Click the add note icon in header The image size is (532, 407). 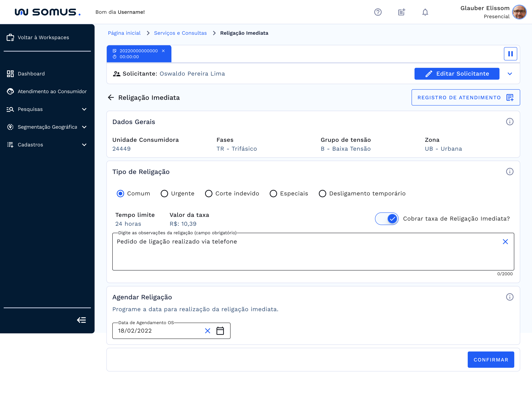(x=402, y=12)
